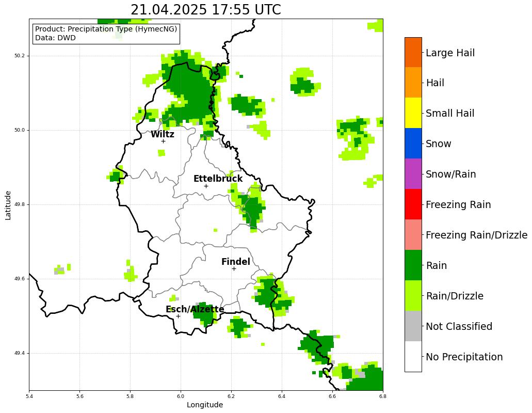The width and height of the screenshot is (532, 413).
Task: Click the Ettelbruck city label
Action: pos(218,179)
